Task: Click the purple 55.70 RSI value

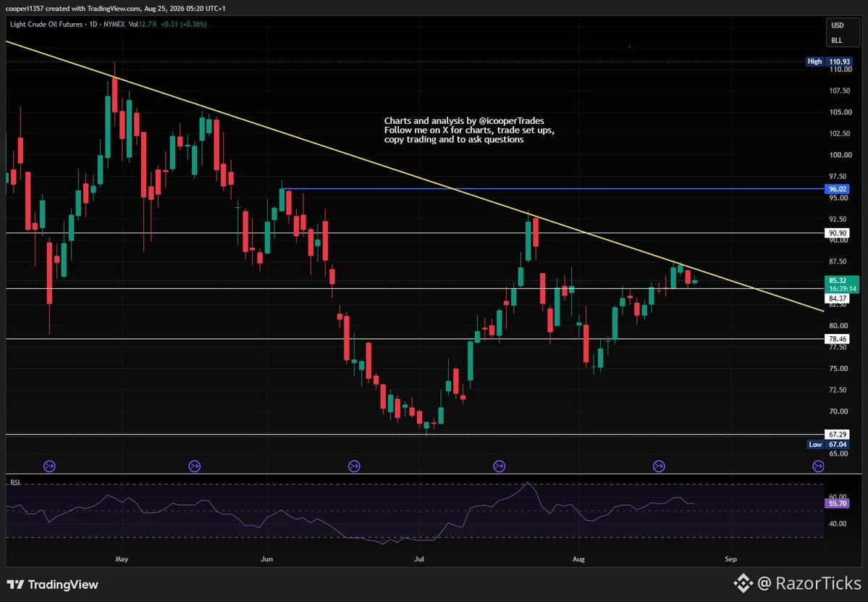Action: click(x=838, y=503)
